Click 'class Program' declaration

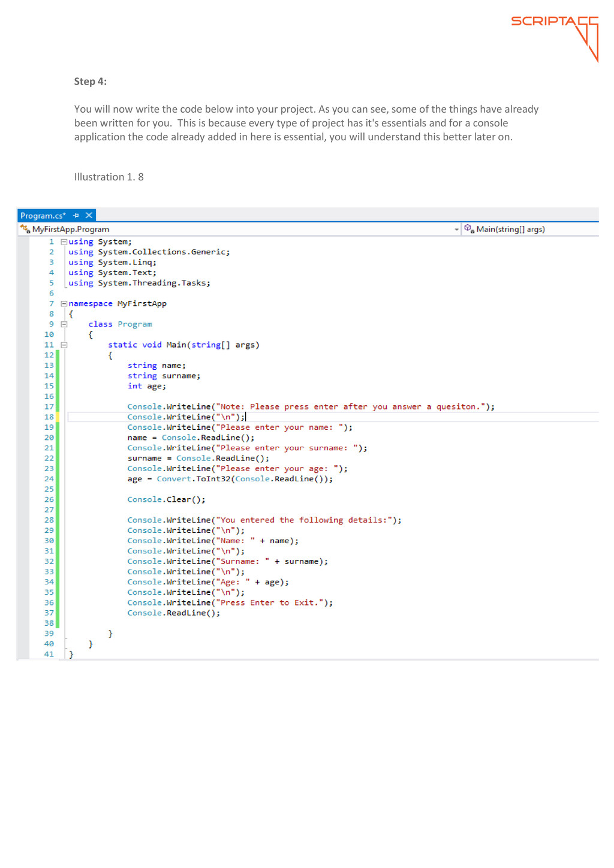[120, 324]
